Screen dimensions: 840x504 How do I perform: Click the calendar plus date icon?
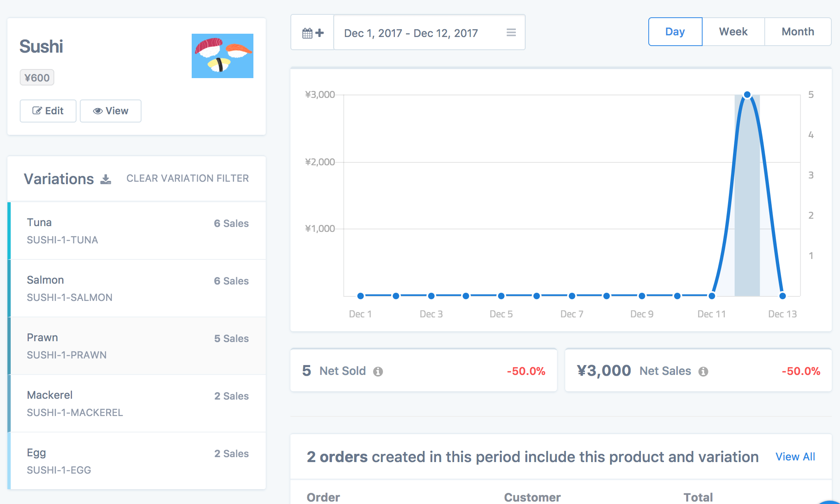click(x=313, y=32)
